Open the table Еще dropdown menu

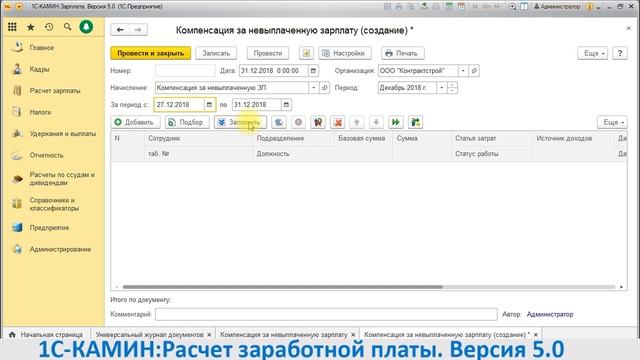(612, 122)
